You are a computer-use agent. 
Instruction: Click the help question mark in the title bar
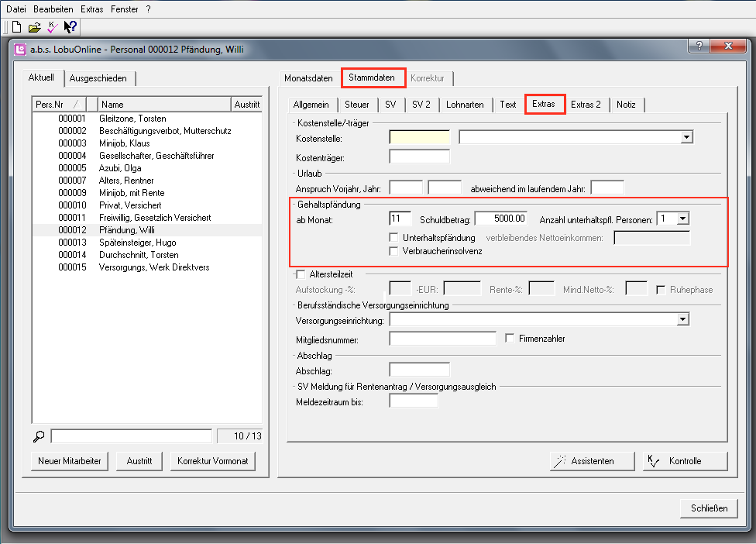[x=699, y=46]
